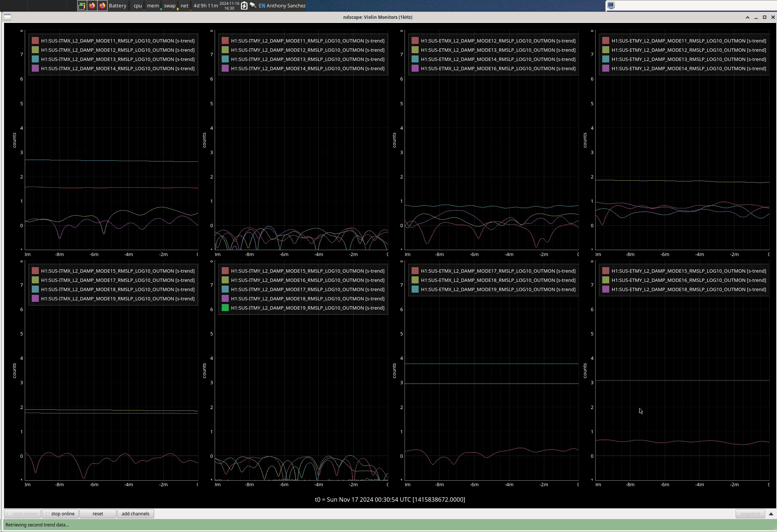Select H1:SUS-ETMX_L2_DAMP_MODE12 legend label
This screenshot has height=532, width=777.
pos(498,41)
